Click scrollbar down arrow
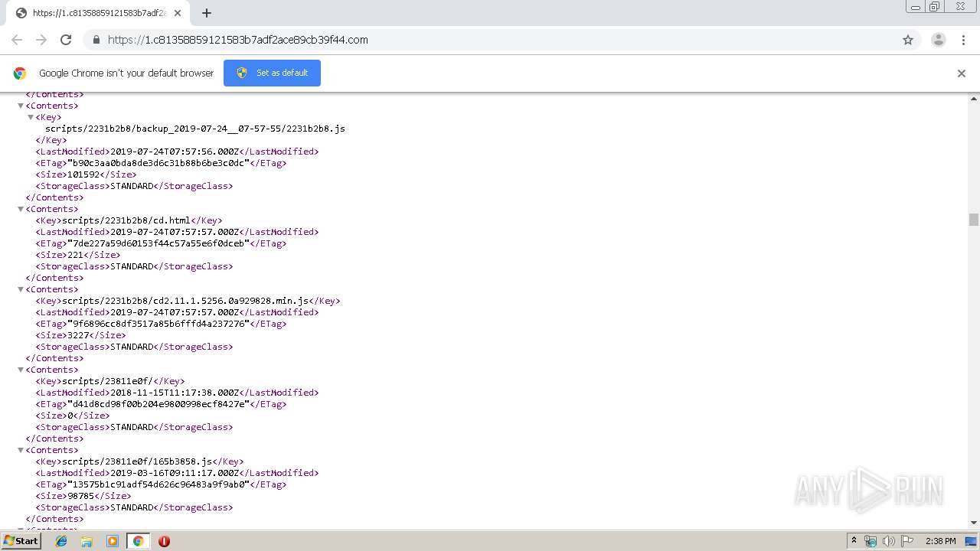Viewport: 980px width, 551px height. (x=973, y=523)
